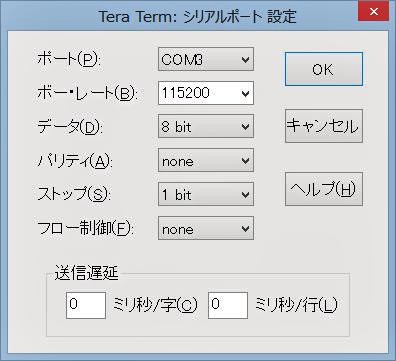Focus the ミリ秒/字 delay input field
Screen dimensions: 396x361
click(86, 305)
